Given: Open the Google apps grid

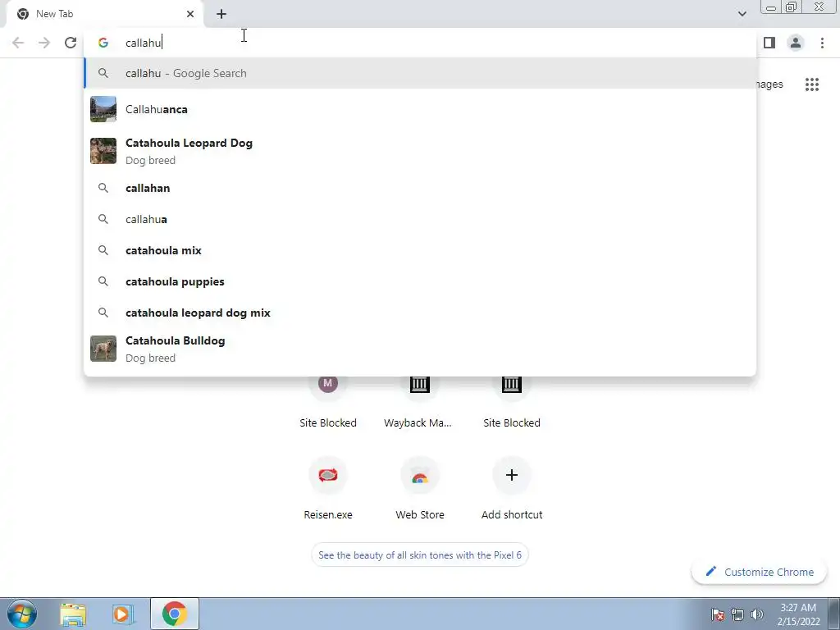Looking at the screenshot, I should click(x=812, y=84).
